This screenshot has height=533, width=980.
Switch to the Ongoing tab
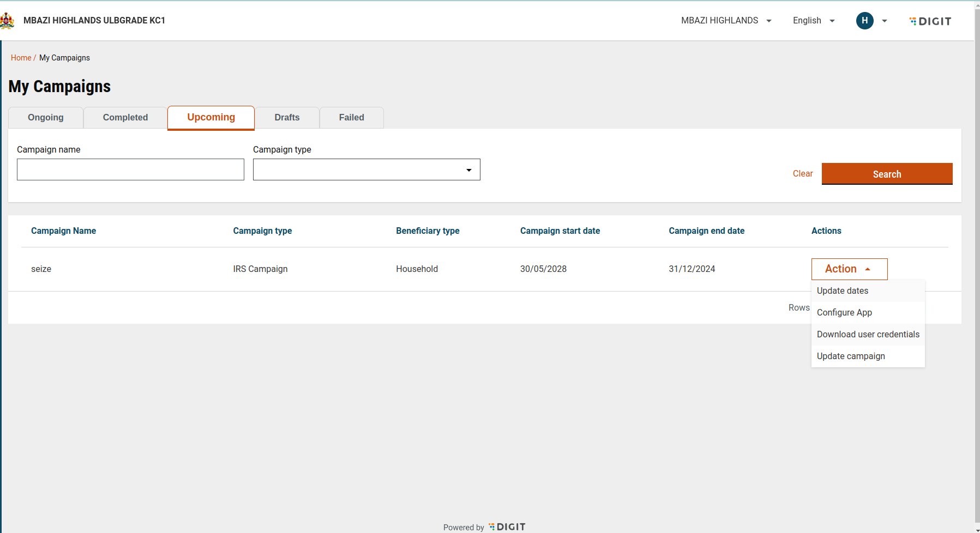pyautogui.click(x=46, y=118)
